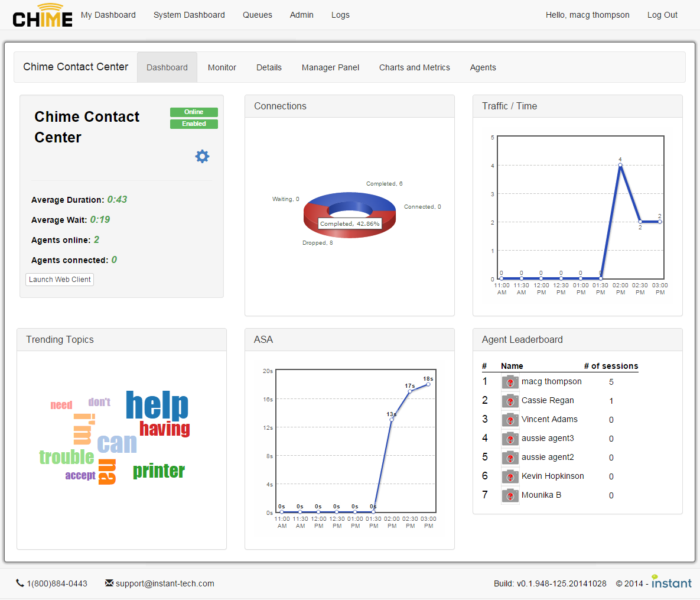
Task: Click the green Enabled status badge
Action: pyautogui.click(x=194, y=124)
